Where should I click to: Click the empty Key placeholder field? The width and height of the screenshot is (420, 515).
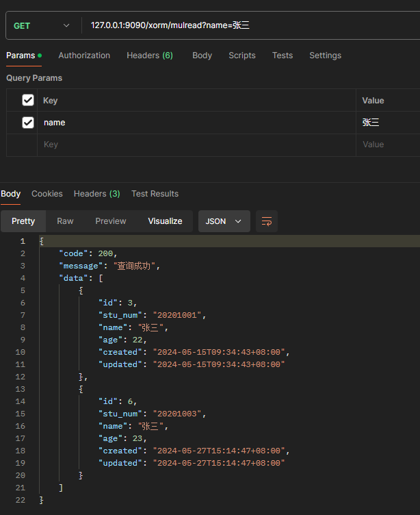point(196,145)
